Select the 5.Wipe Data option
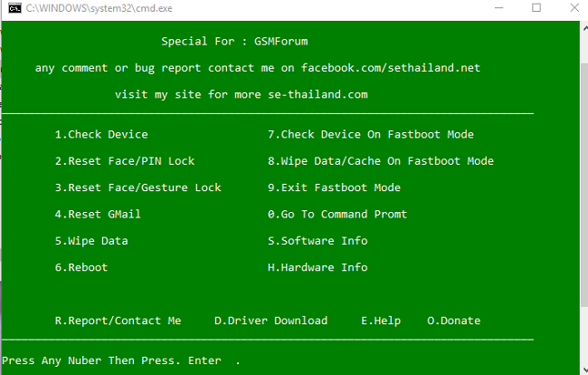This screenshot has height=375, width=588. click(x=91, y=241)
